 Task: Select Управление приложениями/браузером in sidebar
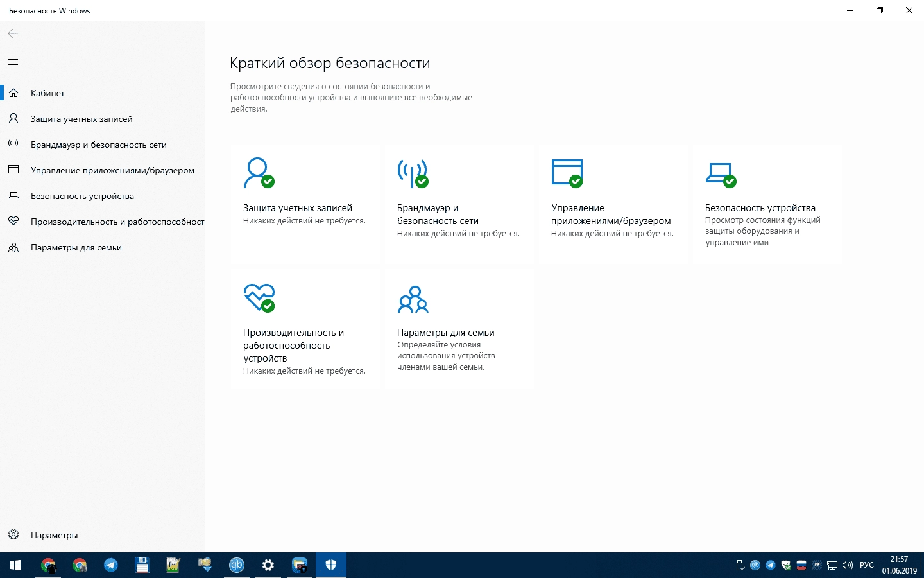tap(103, 170)
